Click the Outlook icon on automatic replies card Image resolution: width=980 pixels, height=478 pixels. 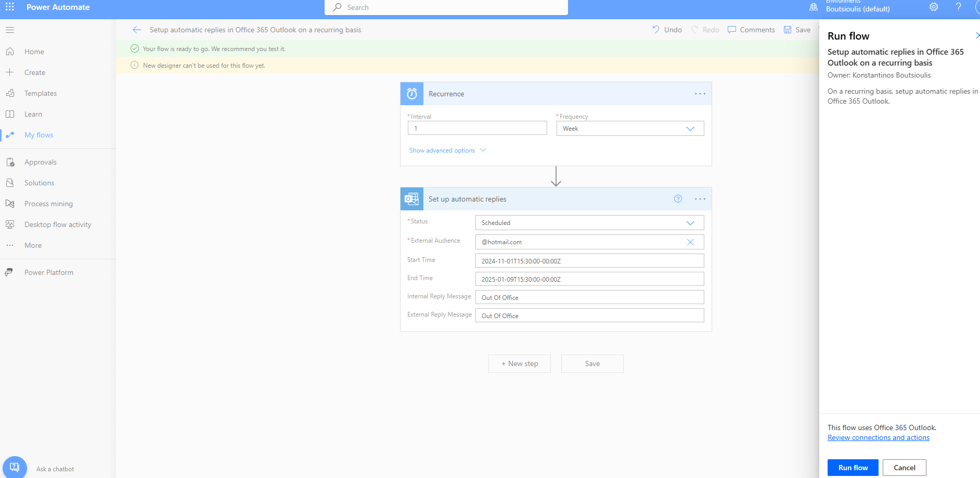click(x=412, y=199)
